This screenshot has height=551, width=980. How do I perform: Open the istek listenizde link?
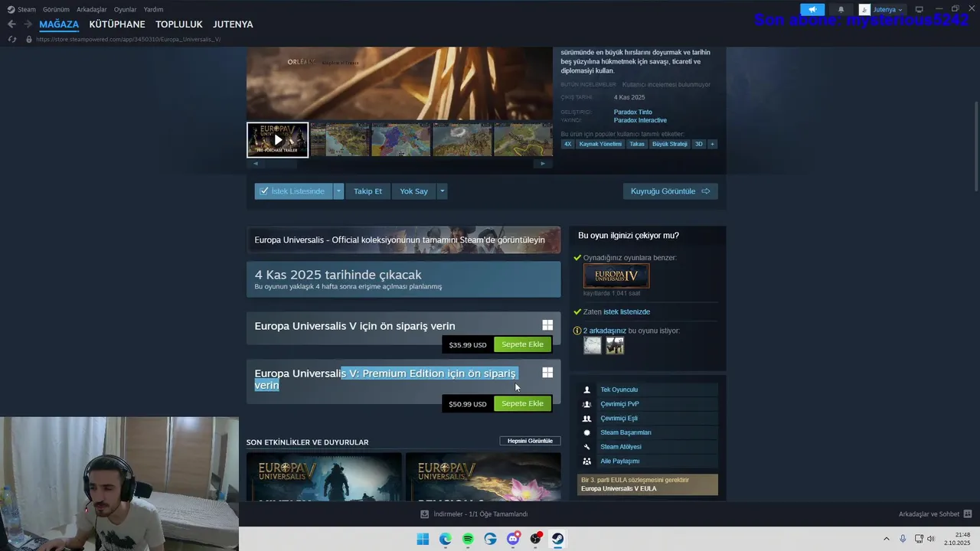626,311
